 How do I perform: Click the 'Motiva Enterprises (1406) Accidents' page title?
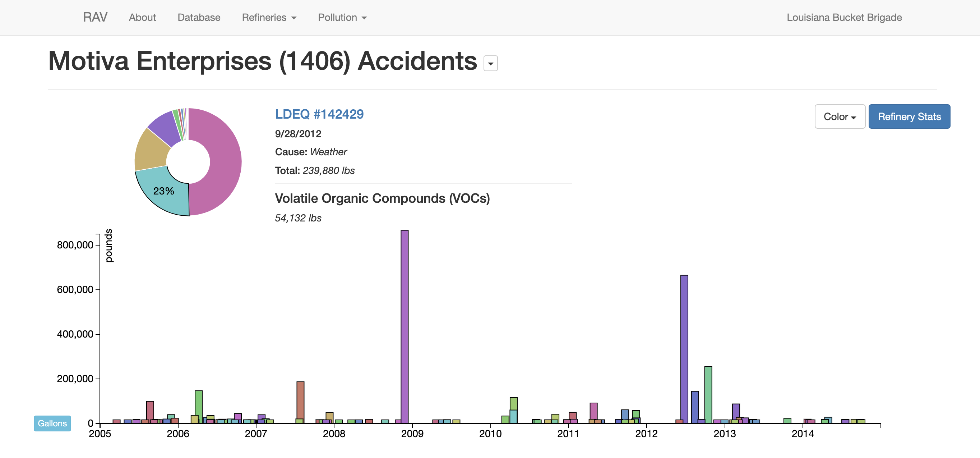(x=263, y=61)
